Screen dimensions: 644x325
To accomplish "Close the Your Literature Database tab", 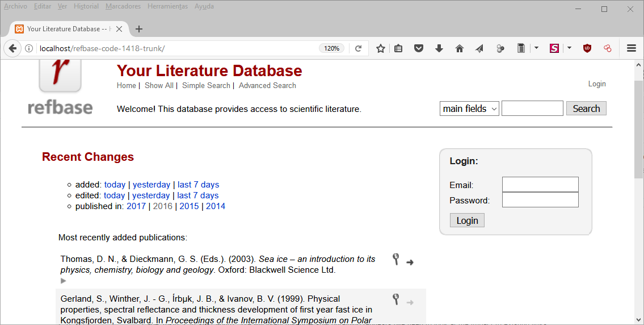I will (x=119, y=29).
